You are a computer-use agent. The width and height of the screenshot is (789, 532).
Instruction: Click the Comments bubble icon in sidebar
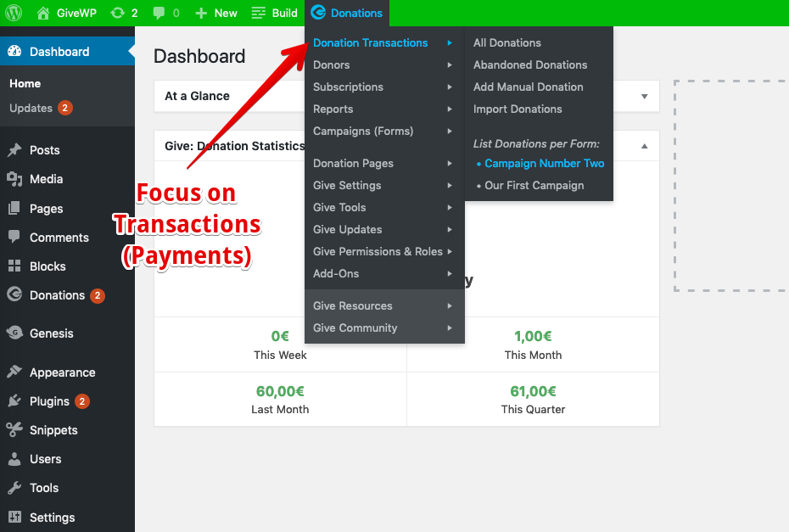[x=14, y=237]
